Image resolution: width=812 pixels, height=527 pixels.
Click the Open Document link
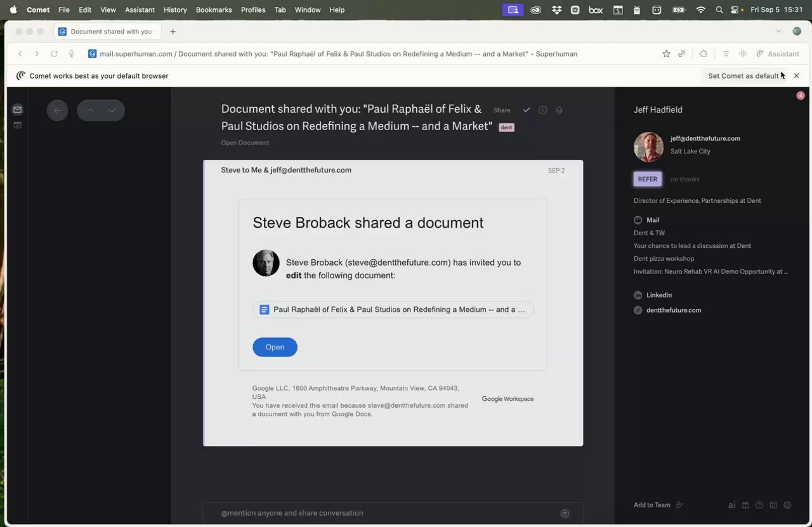pos(245,143)
